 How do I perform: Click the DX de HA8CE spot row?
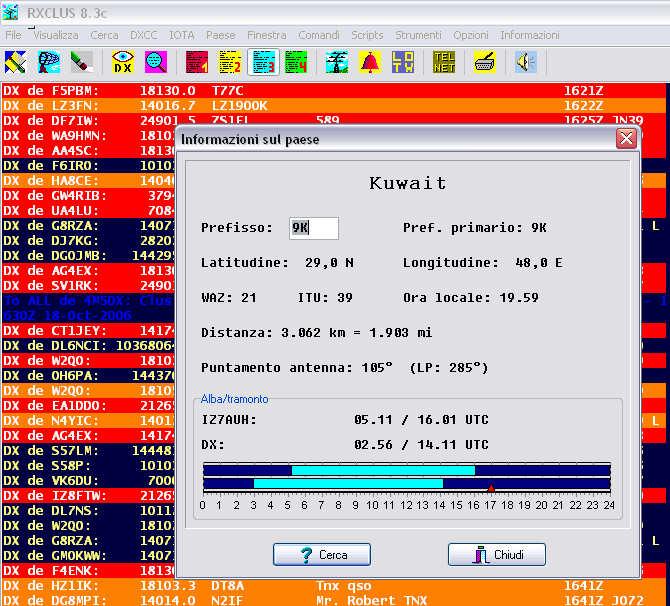(x=88, y=180)
